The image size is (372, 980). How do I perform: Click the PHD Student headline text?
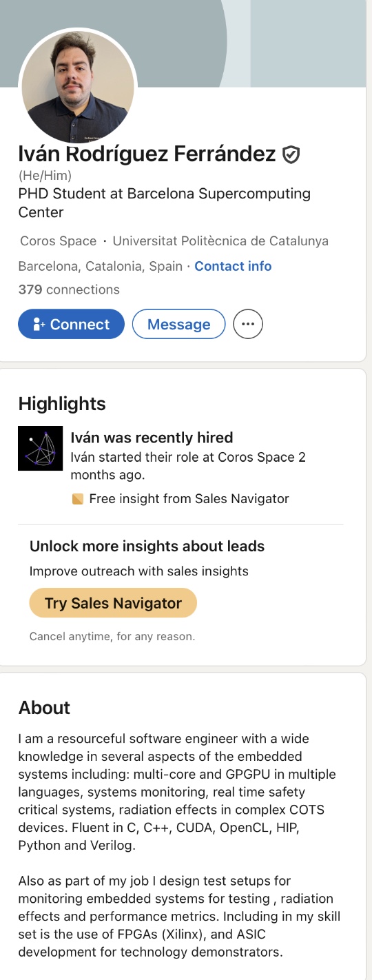click(164, 203)
